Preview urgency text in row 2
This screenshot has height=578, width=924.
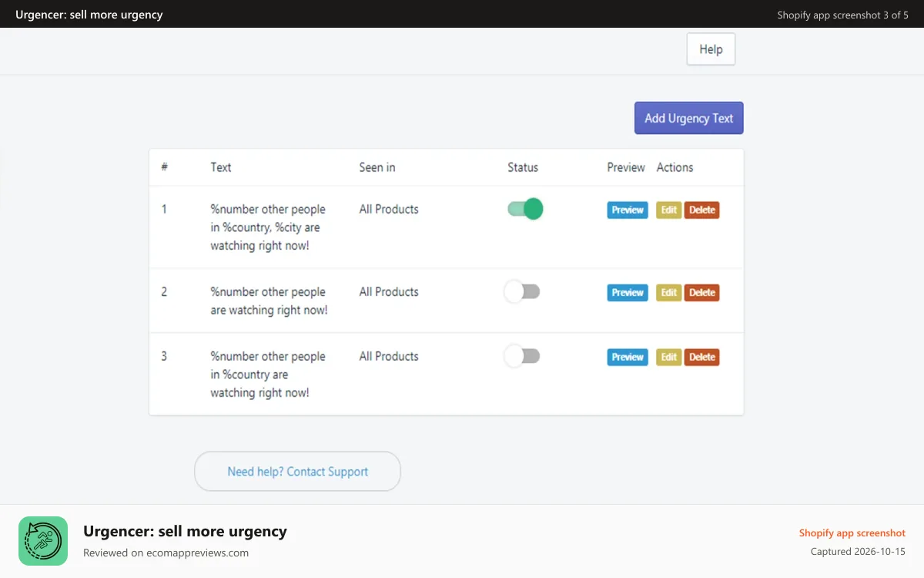[628, 293]
